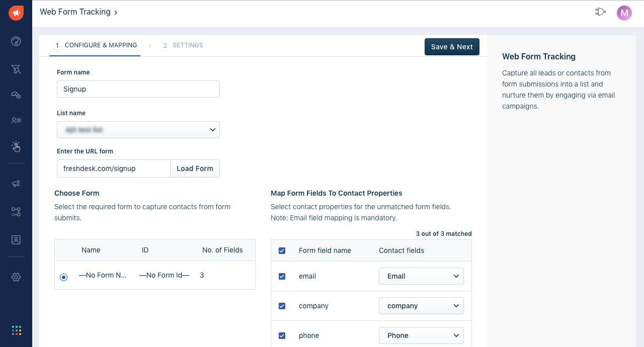Screen dimensions: 644x347
Task: Open the Email contact field dropdown
Action: click(421, 276)
